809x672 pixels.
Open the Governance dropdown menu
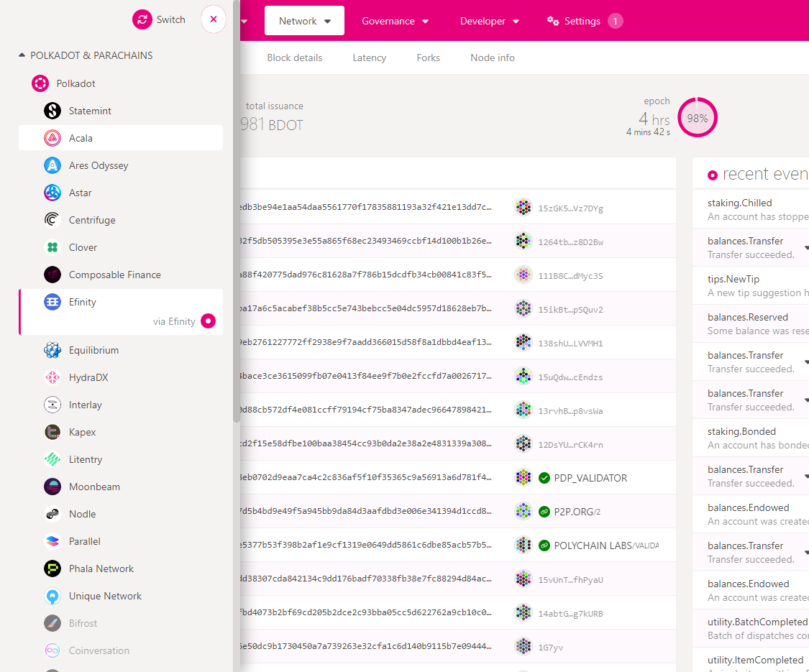pos(396,21)
